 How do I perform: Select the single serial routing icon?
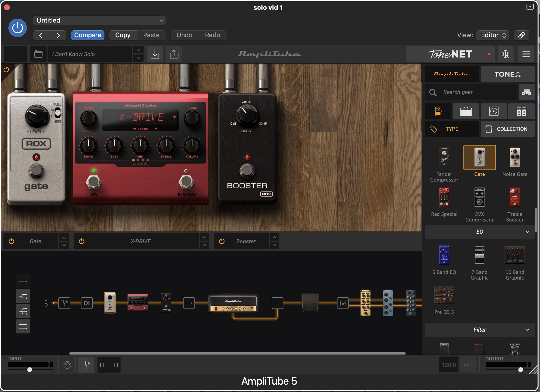(23, 281)
